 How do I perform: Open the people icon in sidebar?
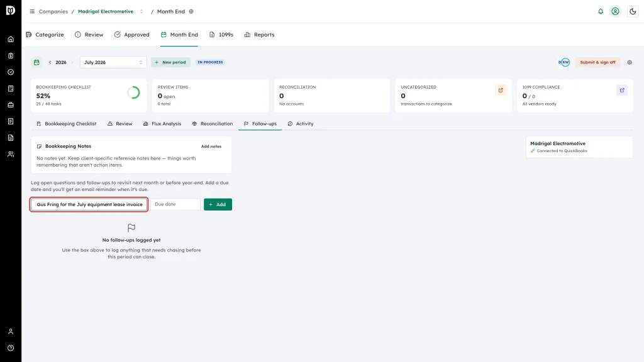(11, 155)
